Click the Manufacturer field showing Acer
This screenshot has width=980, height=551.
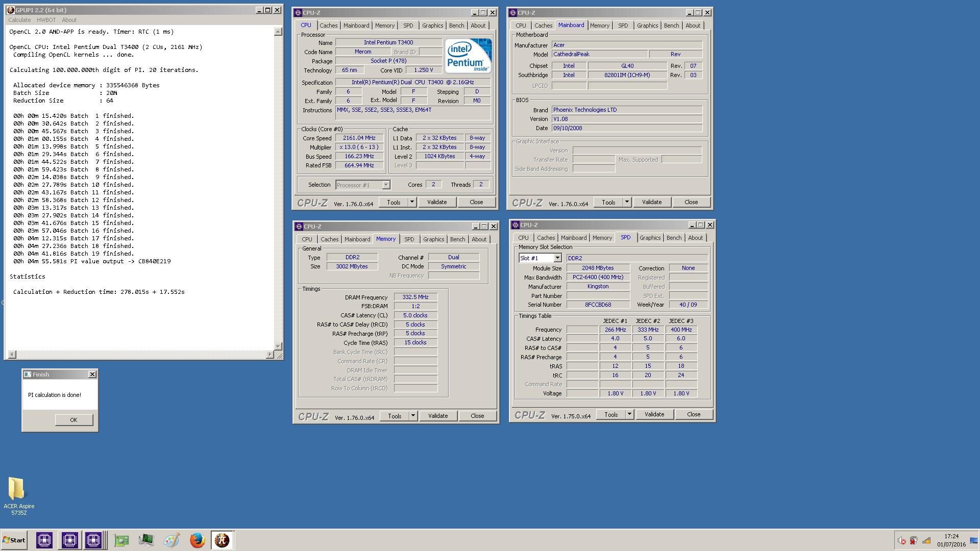(627, 45)
